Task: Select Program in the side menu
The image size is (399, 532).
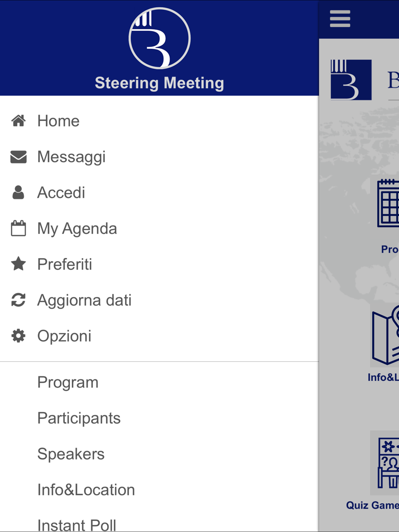Action: [68, 382]
